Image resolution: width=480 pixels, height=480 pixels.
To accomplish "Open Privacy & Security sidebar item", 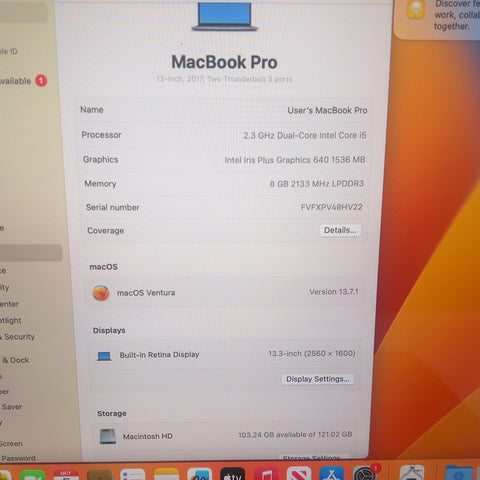I will (17, 337).
